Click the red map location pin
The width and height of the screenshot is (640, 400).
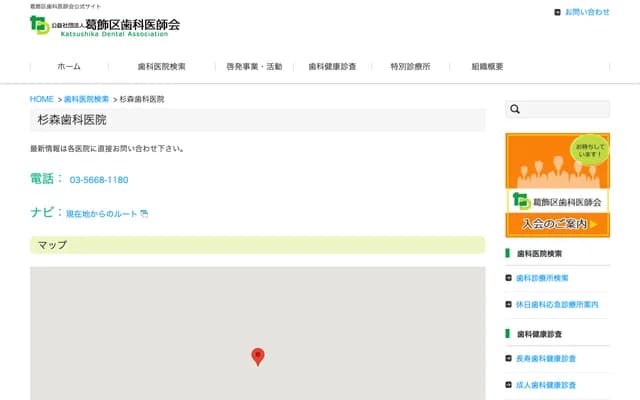257,356
